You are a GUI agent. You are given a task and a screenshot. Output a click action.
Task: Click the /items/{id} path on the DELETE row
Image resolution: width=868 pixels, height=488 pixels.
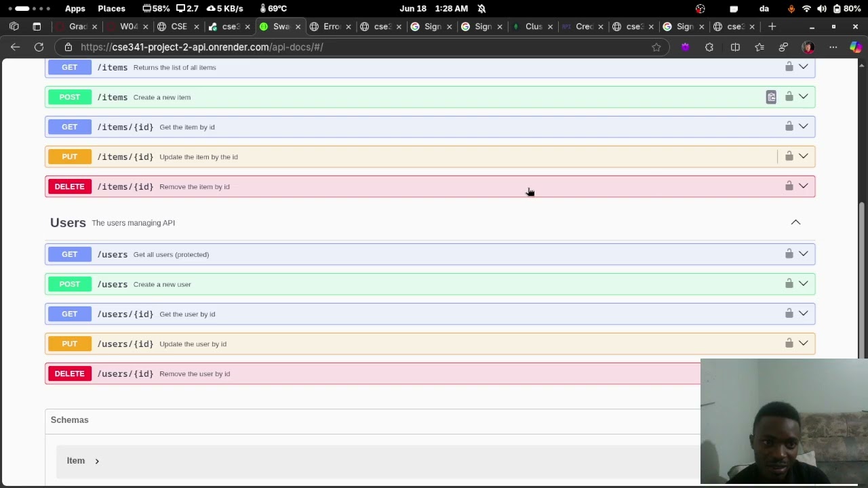click(x=125, y=186)
